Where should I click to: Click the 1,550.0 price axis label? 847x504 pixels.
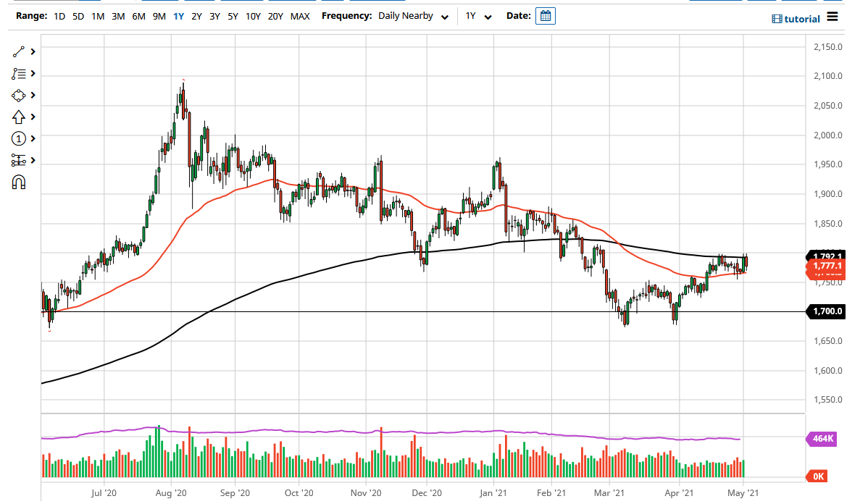pos(827,400)
